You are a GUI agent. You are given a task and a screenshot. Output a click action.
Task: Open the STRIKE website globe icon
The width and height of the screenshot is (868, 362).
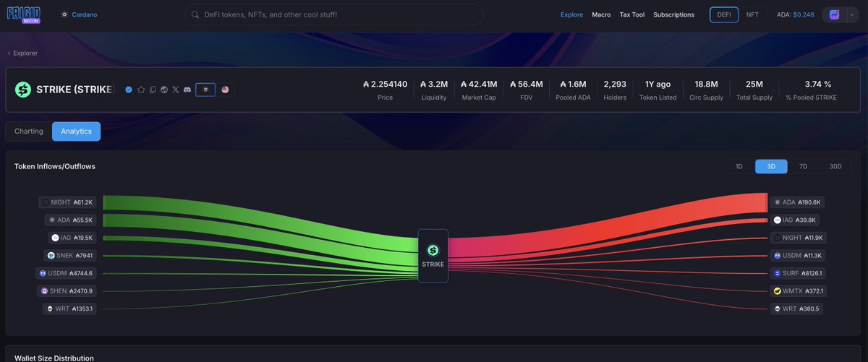tap(164, 90)
